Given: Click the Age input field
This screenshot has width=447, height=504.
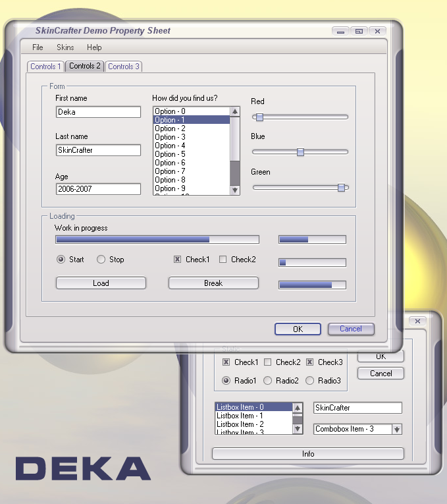Looking at the screenshot, I should pos(98,188).
